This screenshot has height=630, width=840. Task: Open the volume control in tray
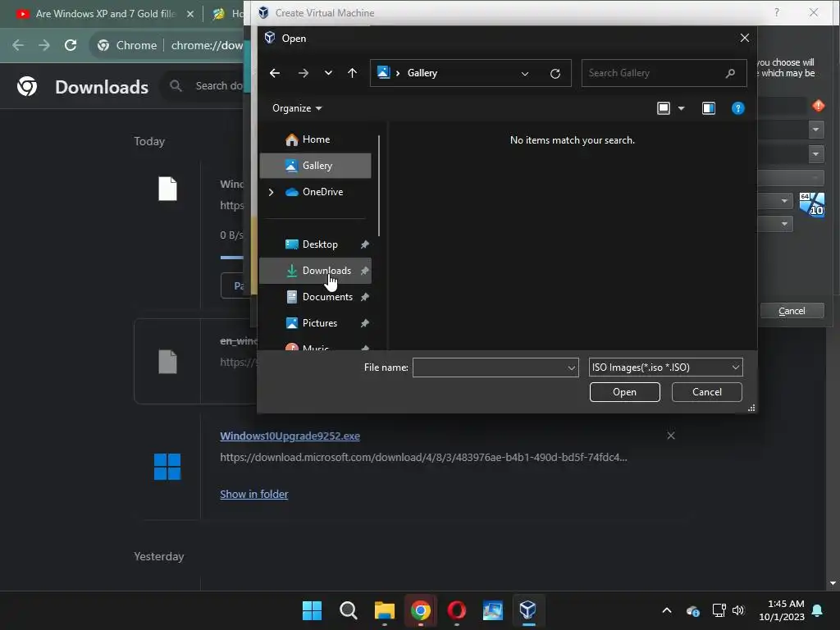738,610
